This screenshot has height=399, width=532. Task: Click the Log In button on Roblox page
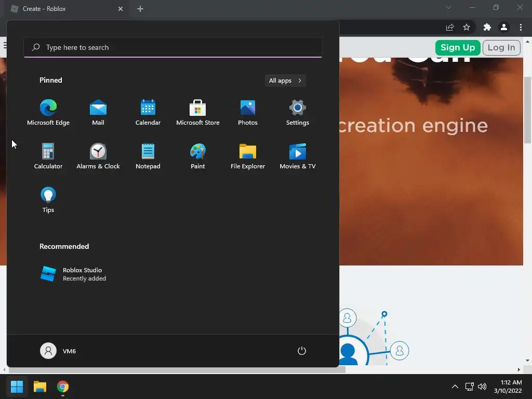pyautogui.click(x=501, y=47)
